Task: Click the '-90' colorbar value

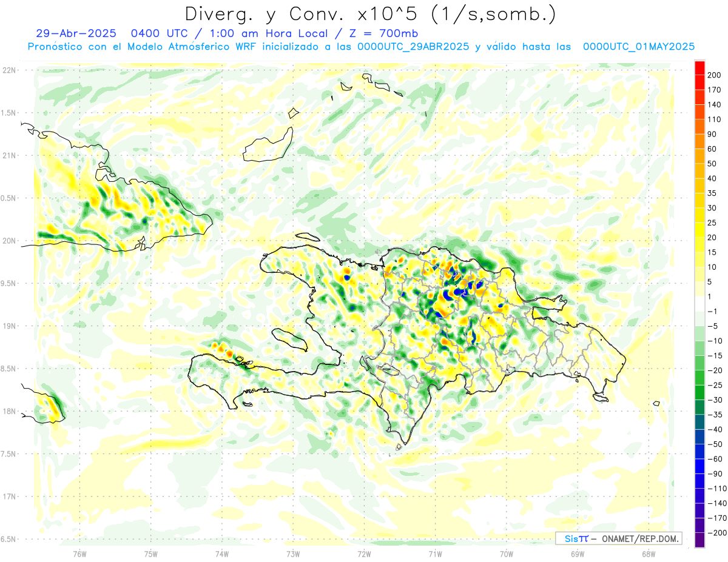Action: click(716, 474)
